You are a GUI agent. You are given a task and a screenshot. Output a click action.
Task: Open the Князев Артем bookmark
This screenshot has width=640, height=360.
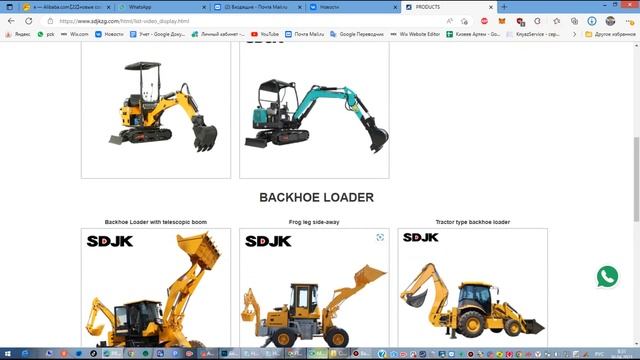473,34
